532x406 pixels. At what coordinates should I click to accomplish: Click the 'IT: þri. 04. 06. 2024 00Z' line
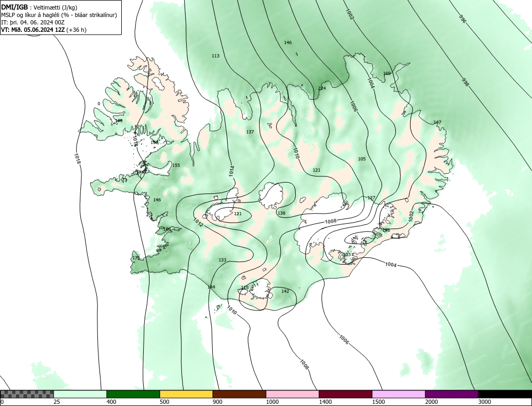tap(33, 22)
